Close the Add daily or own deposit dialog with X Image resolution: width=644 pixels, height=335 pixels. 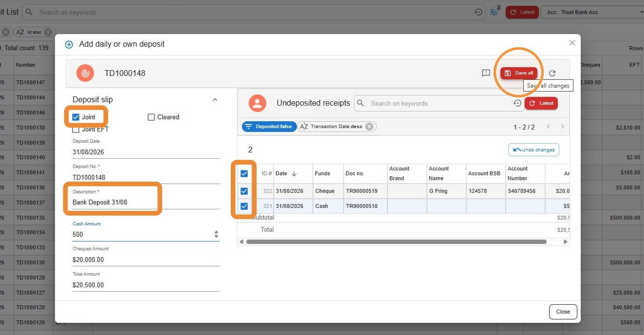coord(572,43)
